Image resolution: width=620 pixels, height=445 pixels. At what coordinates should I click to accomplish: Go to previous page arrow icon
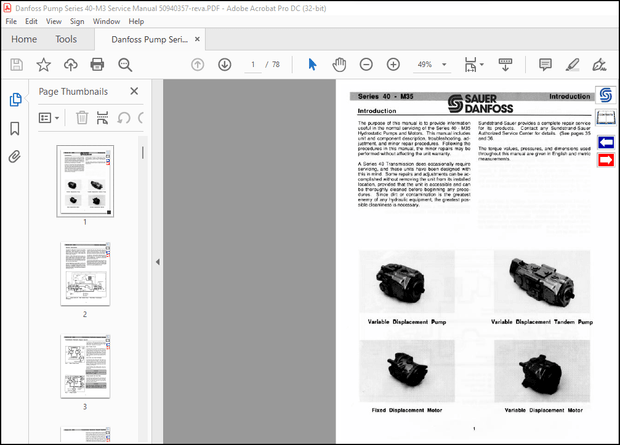click(x=197, y=64)
